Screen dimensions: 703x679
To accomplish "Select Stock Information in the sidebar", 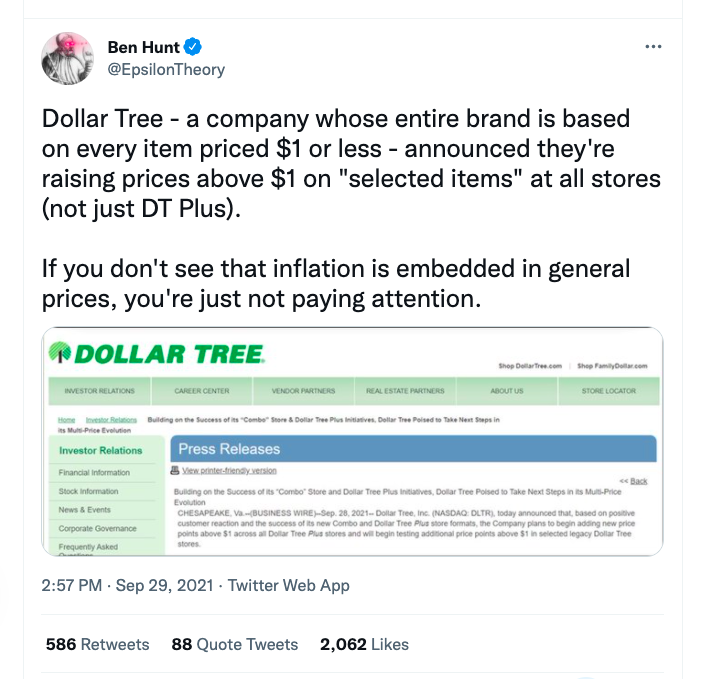I will (x=88, y=491).
